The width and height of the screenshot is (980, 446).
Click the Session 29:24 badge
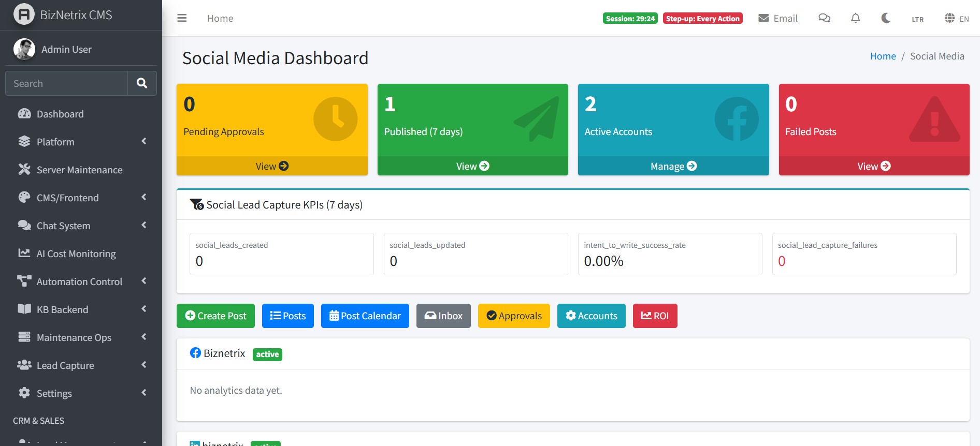630,18
